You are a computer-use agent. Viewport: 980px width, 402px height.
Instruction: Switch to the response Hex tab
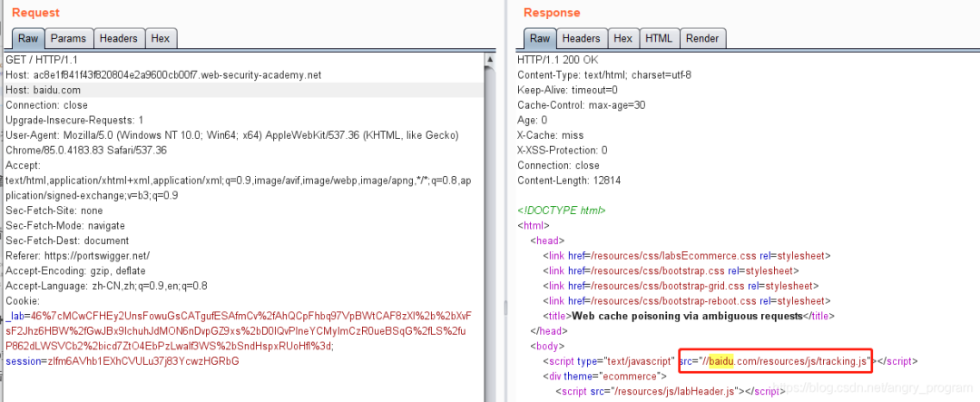point(622,38)
